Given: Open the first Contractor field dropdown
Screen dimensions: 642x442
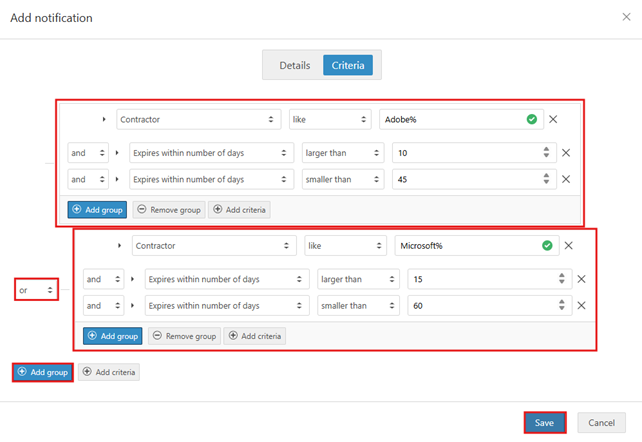Looking at the screenshot, I should 198,119.
